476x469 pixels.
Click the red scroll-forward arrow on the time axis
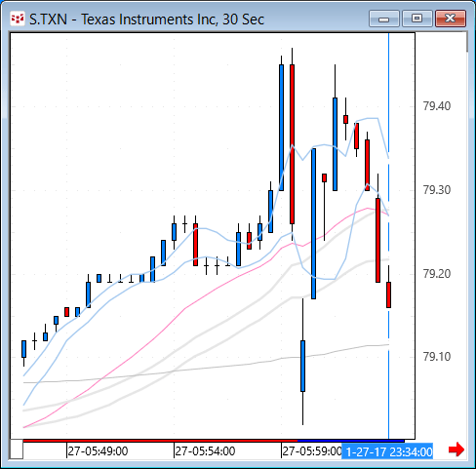(x=456, y=449)
